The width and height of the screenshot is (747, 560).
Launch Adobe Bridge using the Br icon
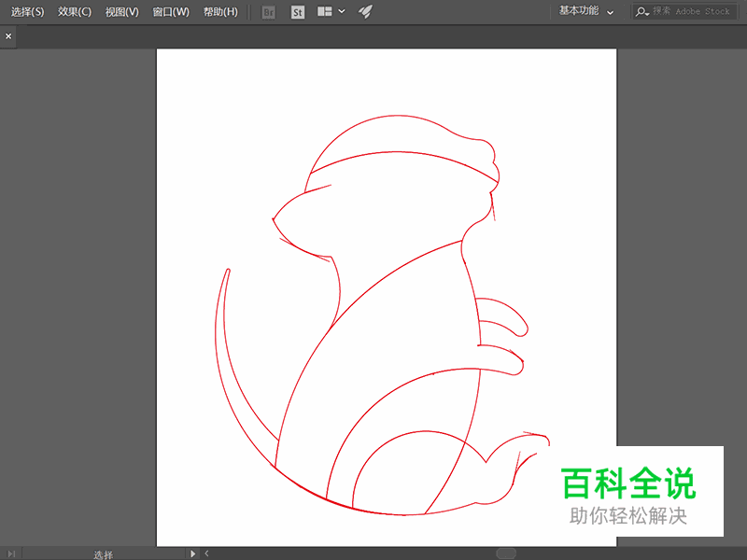click(268, 11)
